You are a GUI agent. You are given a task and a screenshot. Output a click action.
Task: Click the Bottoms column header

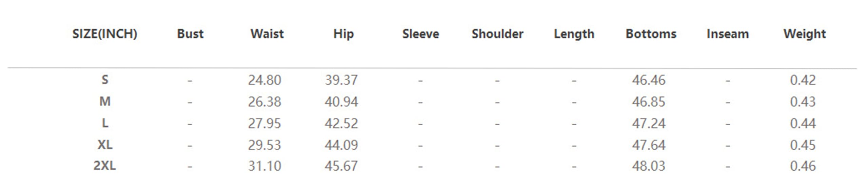tap(651, 34)
